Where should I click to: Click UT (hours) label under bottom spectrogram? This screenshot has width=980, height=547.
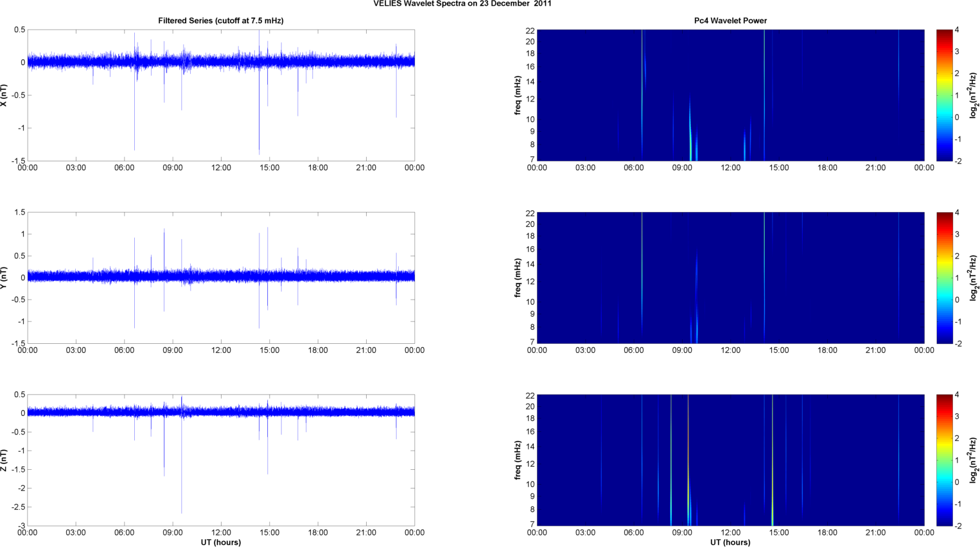pyautogui.click(x=730, y=543)
